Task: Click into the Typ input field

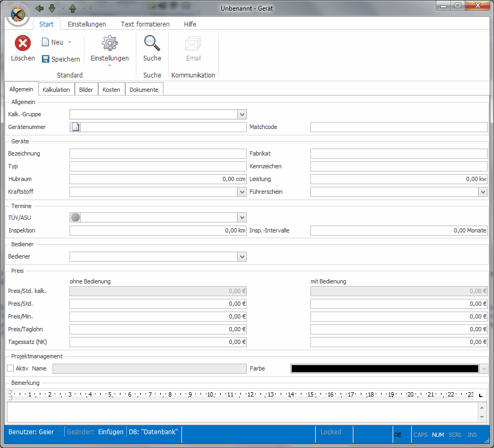Action: click(158, 166)
